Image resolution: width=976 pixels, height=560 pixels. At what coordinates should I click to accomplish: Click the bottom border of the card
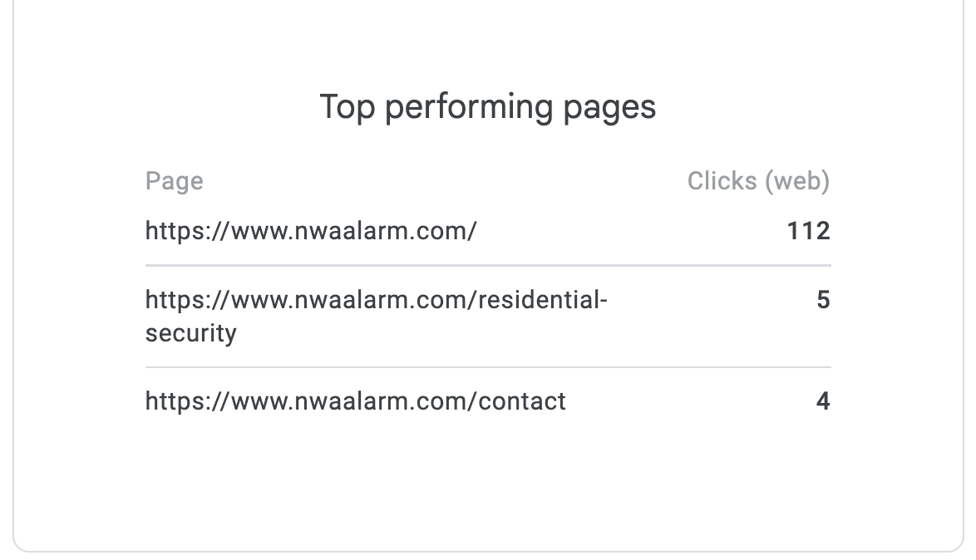click(x=488, y=551)
